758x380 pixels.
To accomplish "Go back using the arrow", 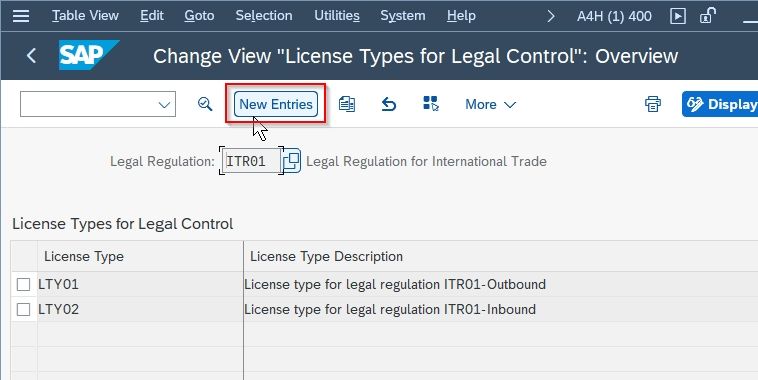I will 31,56.
